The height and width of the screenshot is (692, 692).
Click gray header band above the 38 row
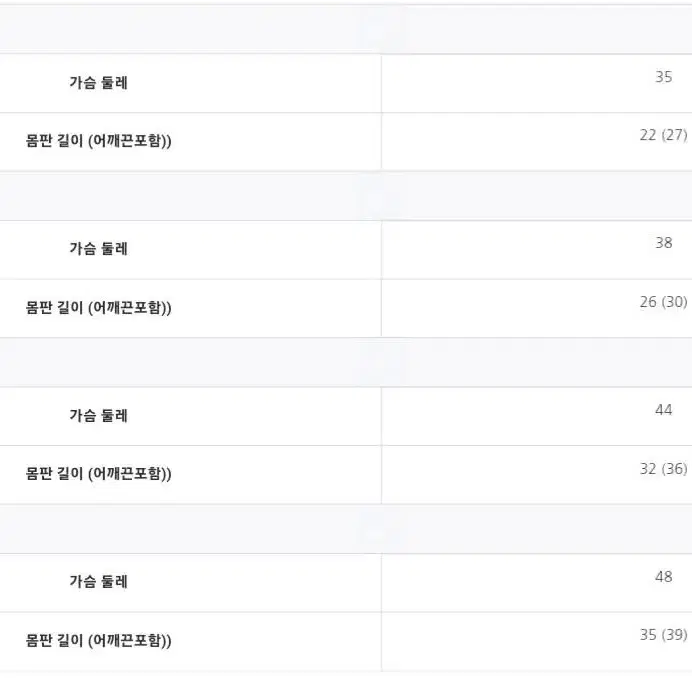tap(346, 196)
